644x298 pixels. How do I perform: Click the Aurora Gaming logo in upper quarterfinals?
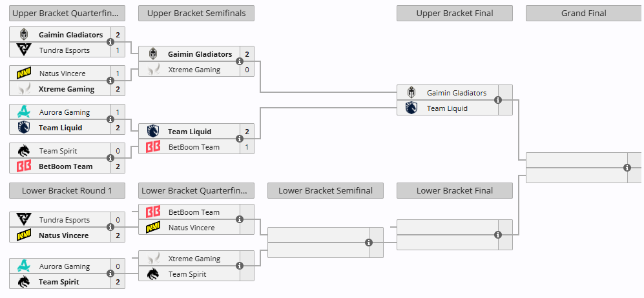[x=24, y=112]
